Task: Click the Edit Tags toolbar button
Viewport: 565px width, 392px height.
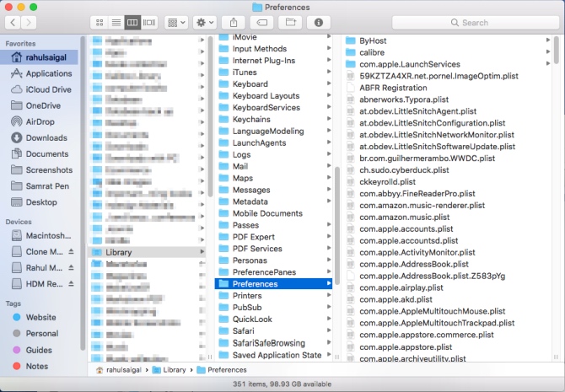Action: 262,22
